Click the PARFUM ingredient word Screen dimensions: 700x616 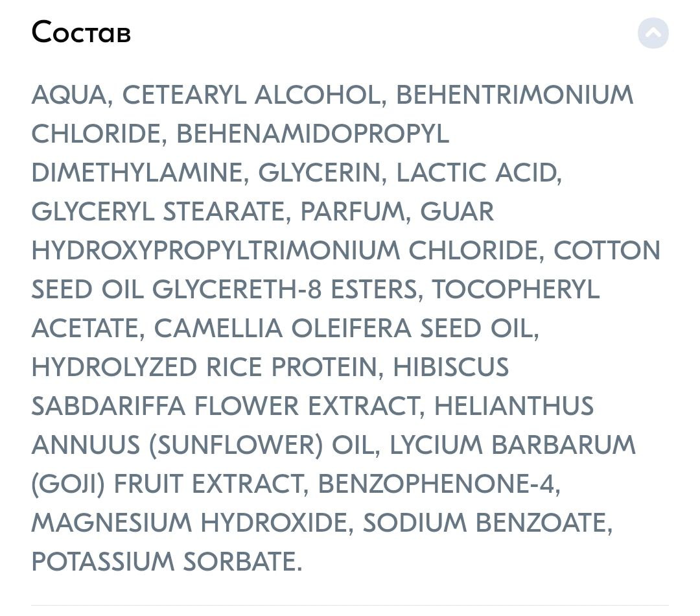(x=352, y=212)
